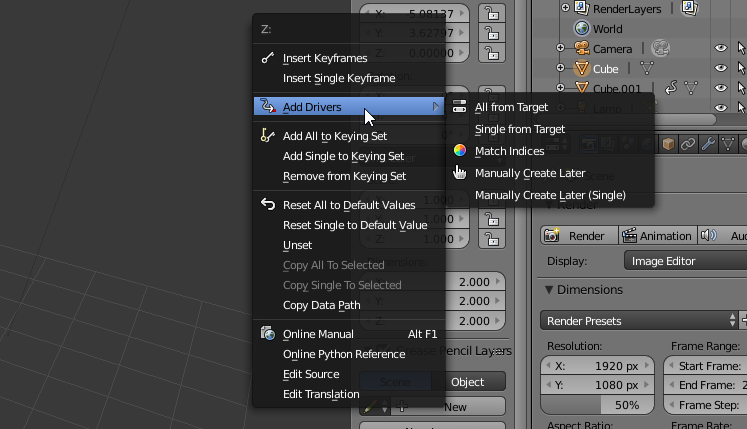Click the Camera data icon beside Camera

660,48
